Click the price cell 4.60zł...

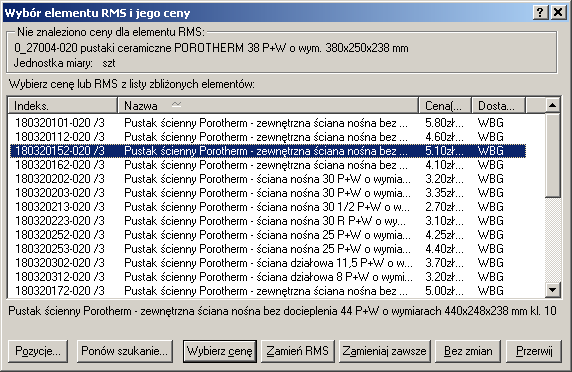pyautogui.click(x=444, y=137)
